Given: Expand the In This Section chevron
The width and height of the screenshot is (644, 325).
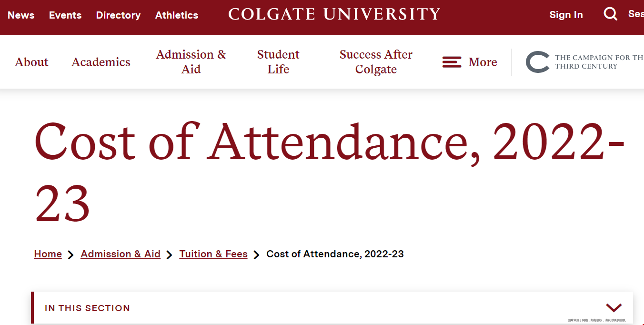Looking at the screenshot, I should [x=614, y=308].
